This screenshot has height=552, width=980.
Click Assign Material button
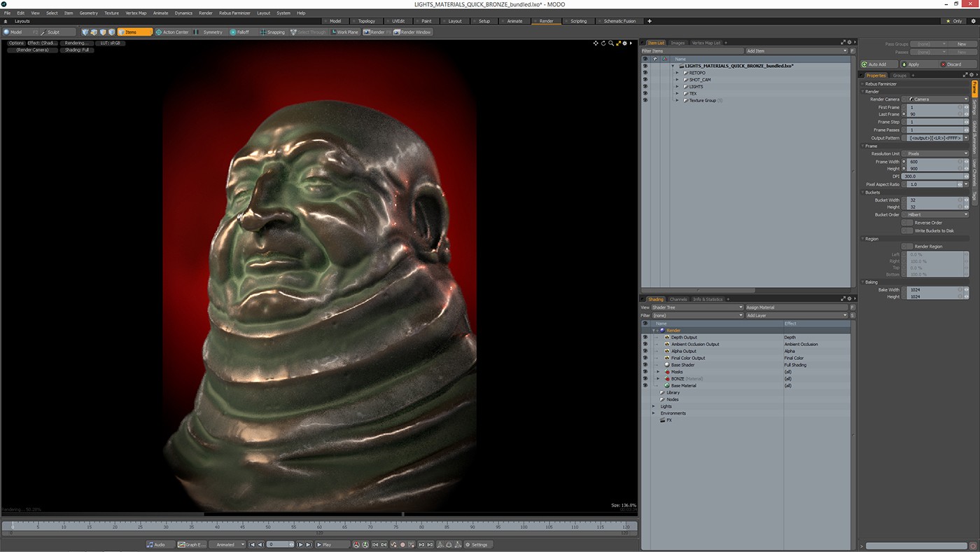(797, 308)
